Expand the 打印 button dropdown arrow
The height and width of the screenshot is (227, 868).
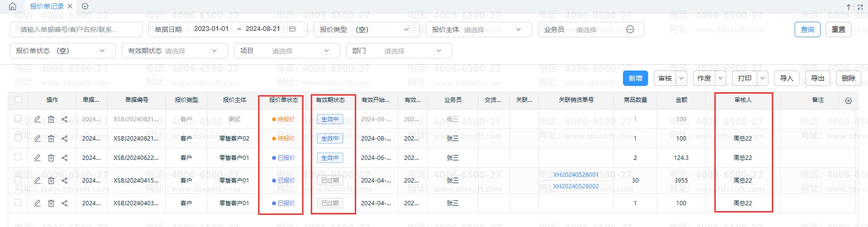point(763,78)
